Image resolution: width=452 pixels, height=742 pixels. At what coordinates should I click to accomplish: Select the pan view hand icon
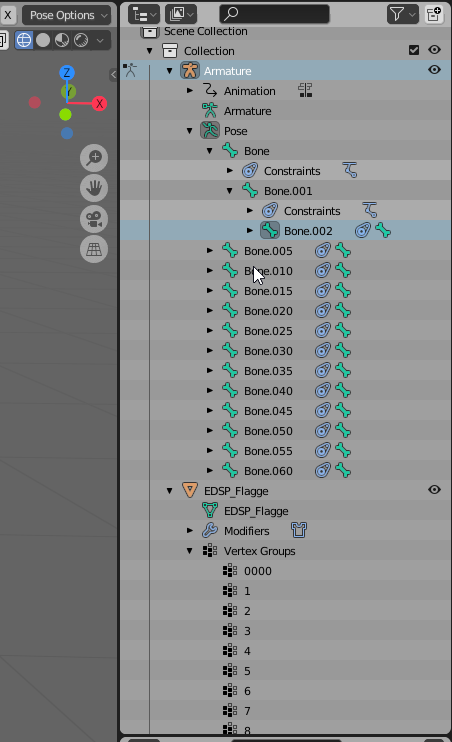pyautogui.click(x=94, y=188)
